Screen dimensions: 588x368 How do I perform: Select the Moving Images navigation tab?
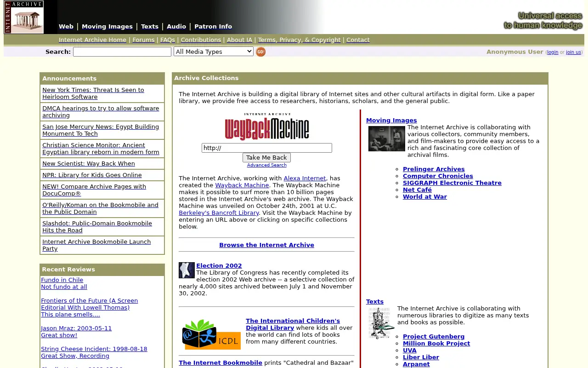107,27
